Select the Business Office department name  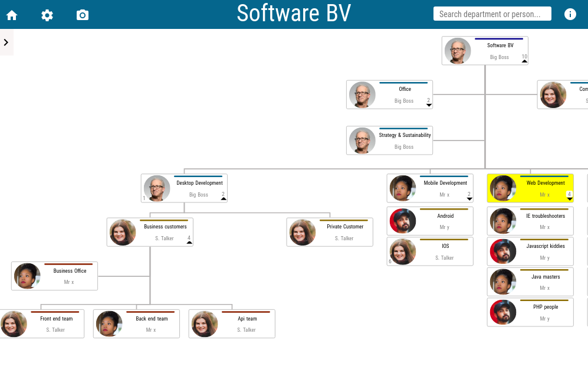(70, 271)
